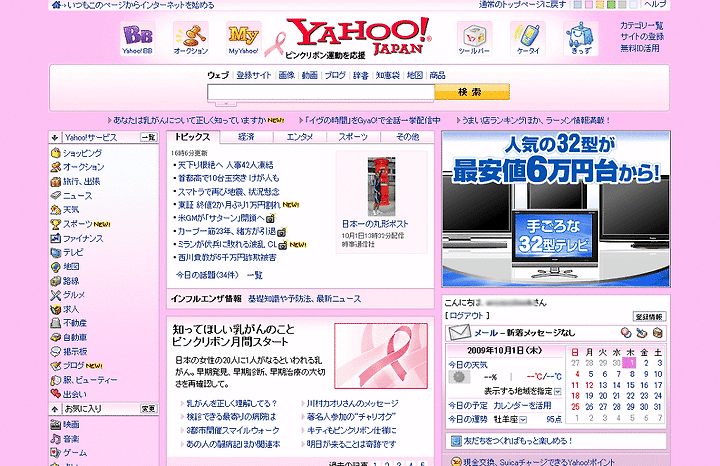The width and height of the screenshot is (720, 466).
Task: Click the TV (テレビ) icon in sidebar
Action: click(56, 253)
